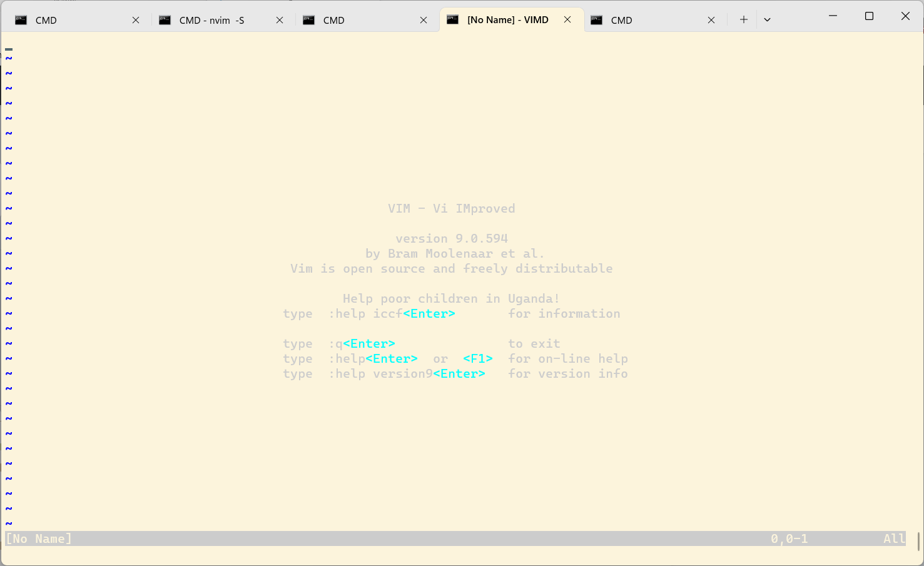Screen dimensions: 924x566
Task: Click "[No Name]" in the Vim status line
Action: coord(38,538)
